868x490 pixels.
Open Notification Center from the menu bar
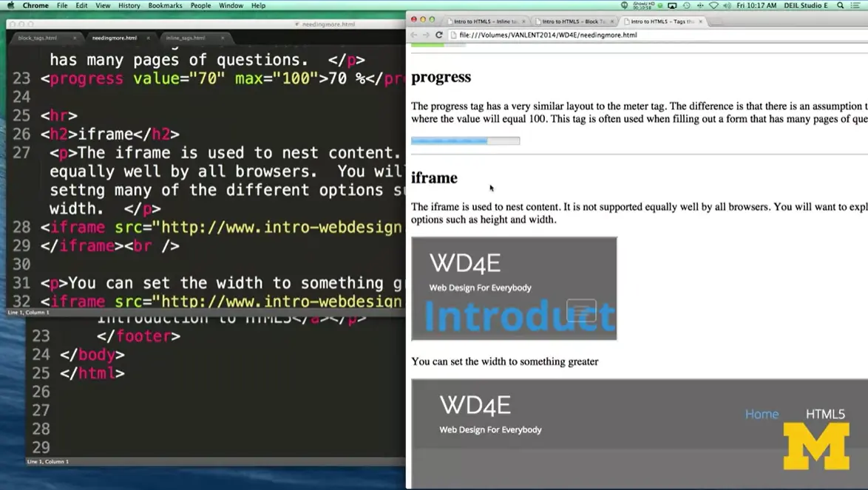click(x=855, y=5)
